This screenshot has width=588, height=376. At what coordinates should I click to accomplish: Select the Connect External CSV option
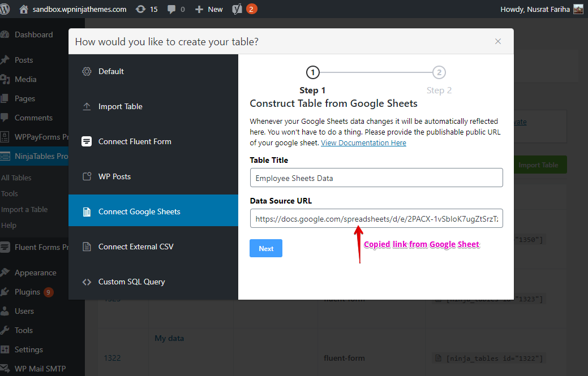coord(153,247)
